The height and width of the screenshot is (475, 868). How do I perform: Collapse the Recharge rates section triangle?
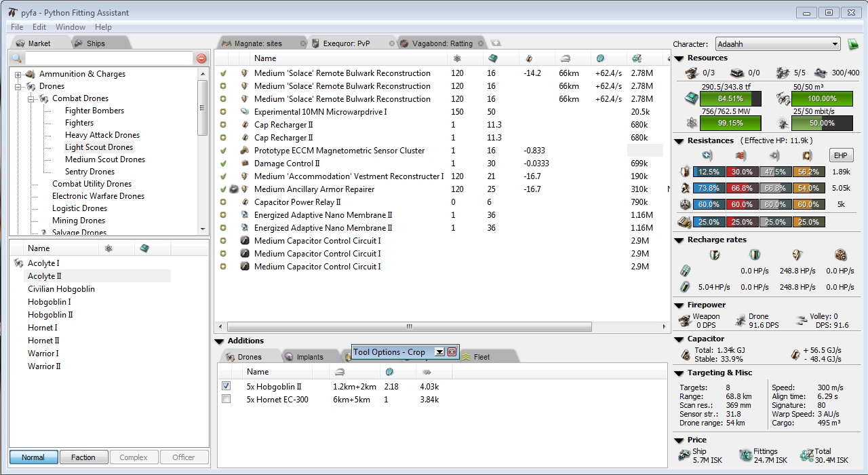point(679,240)
